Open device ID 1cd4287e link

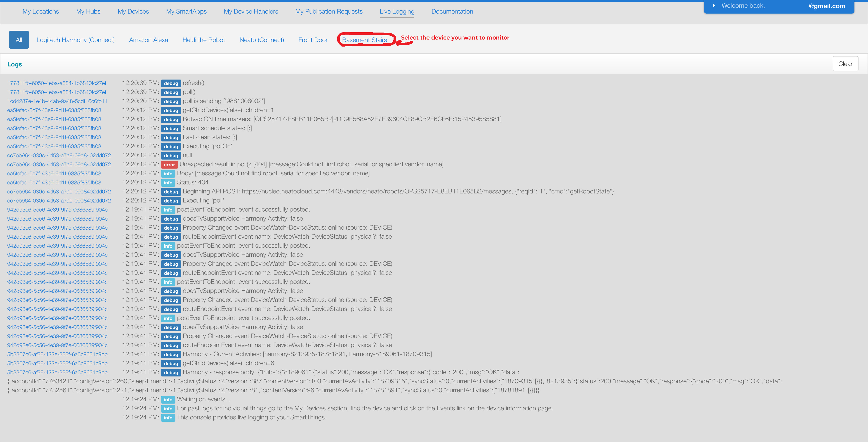click(57, 101)
